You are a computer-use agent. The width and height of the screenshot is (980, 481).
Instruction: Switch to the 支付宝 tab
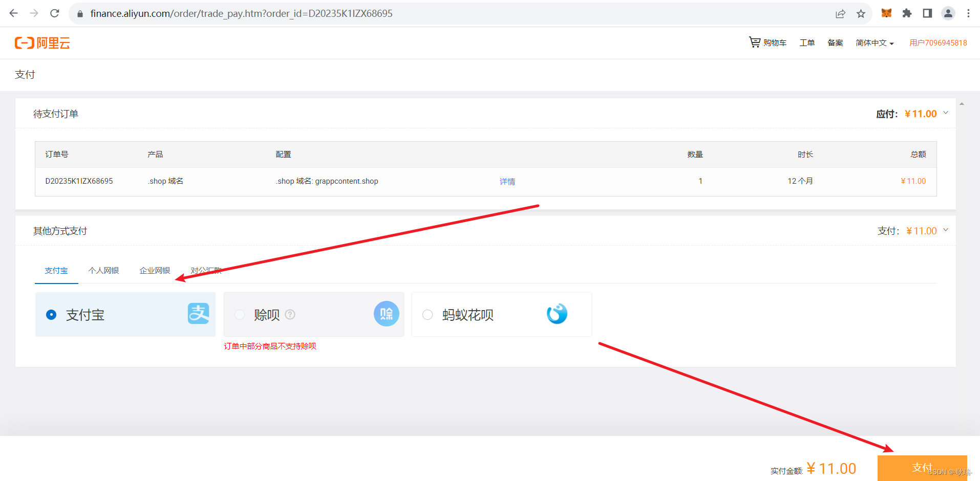click(x=56, y=270)
